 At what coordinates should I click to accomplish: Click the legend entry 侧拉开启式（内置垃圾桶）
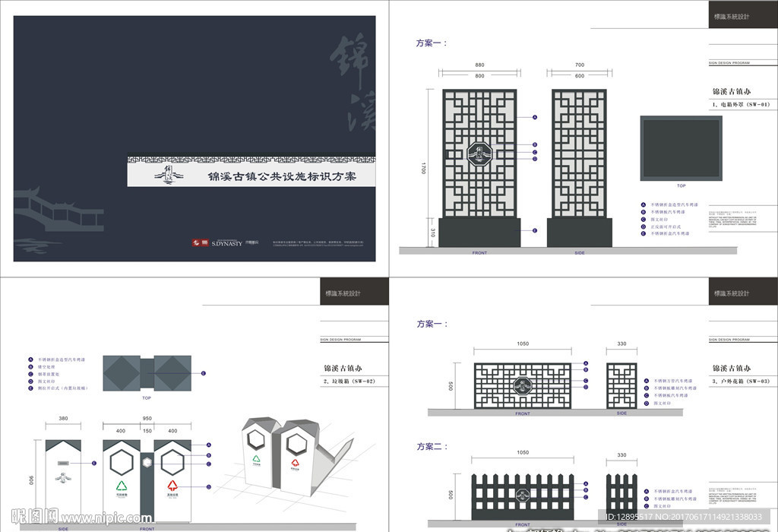click(x=62, y=388)
